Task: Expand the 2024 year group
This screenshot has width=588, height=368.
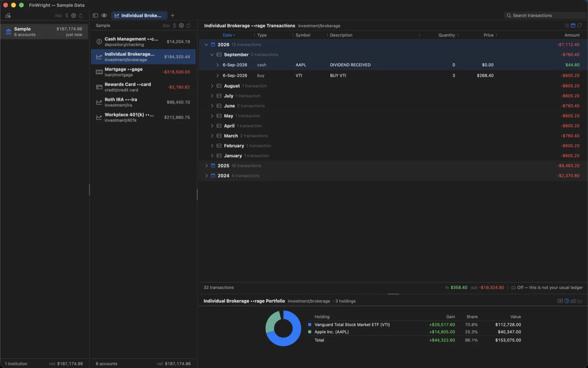Action: coord(206,176)
